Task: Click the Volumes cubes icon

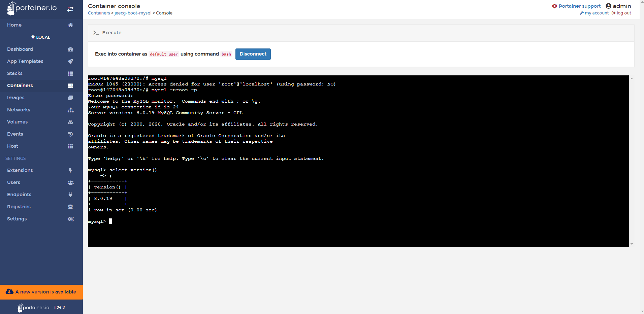Action: pyautogui.click(x=70, y=122)
